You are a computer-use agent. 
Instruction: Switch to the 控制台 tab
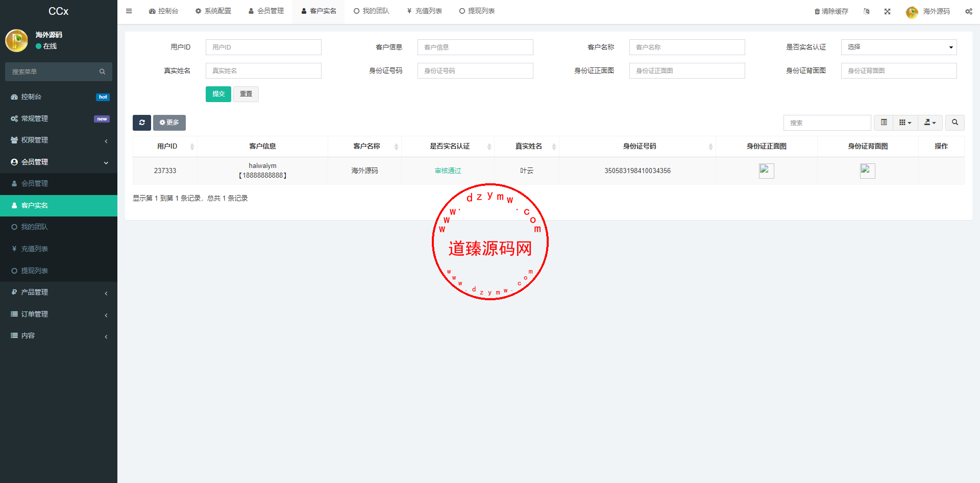[163, 11]
